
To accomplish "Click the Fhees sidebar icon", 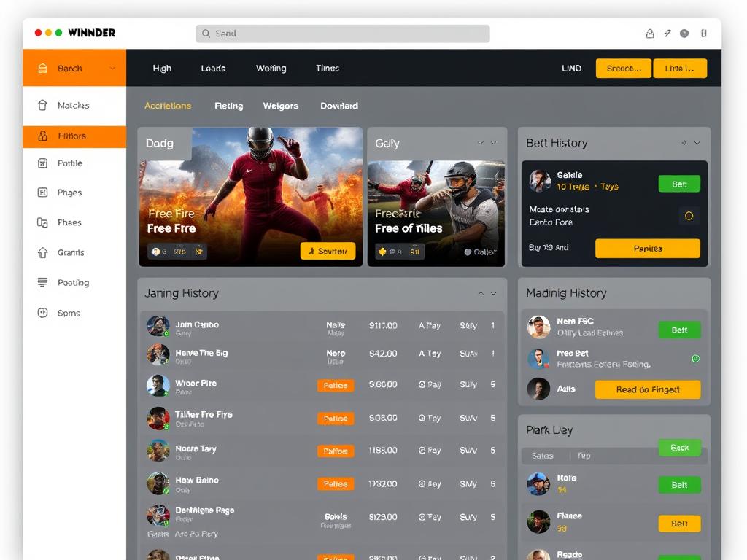I will tap(42, 222).
